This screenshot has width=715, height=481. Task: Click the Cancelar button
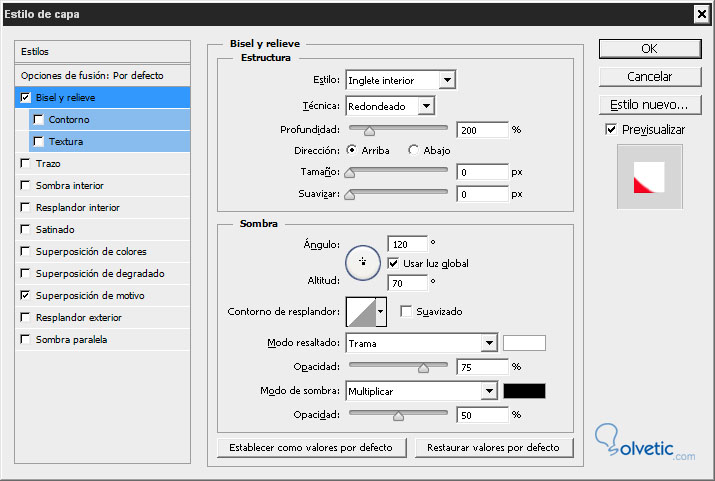(650, 77)
